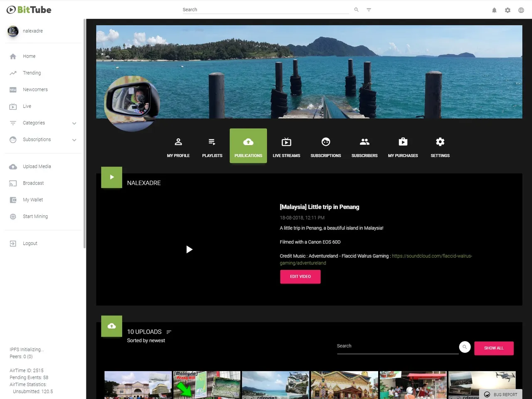Open the Penang Hill thumbnail with green arrow
Image resolution: width=532 pixels, height=399 pixels.
coord(207,385)
